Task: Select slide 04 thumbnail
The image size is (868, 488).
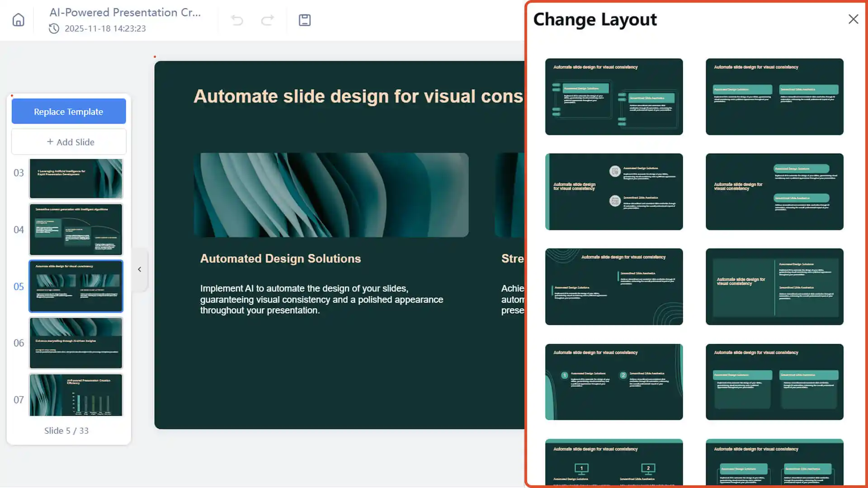Action: 76,230
